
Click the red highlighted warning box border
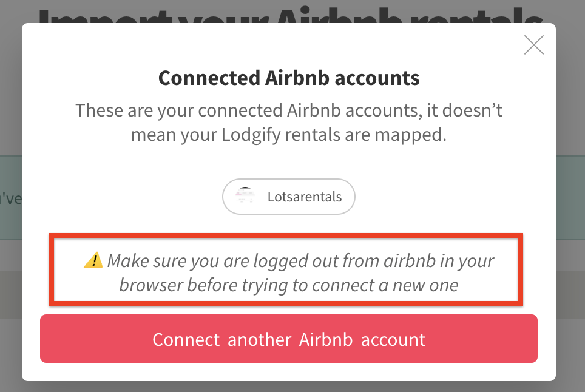point(286,238)
